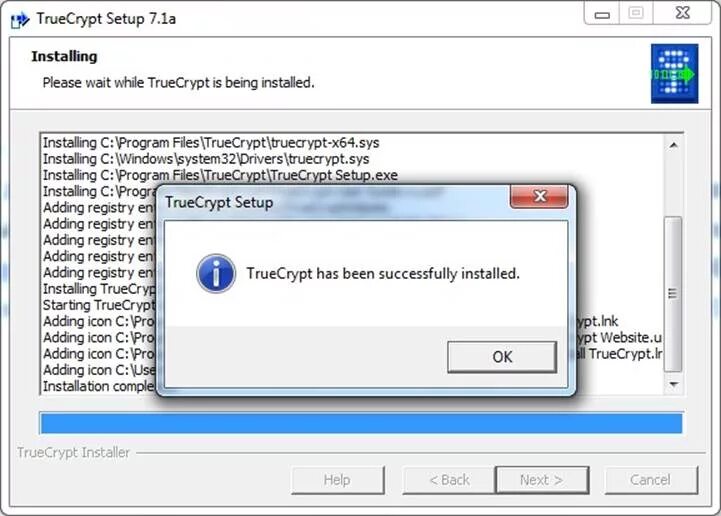Close the TrueCrypt Setup message dialog
This screenshot has width=721, height=516.
click(x=539, y=196)
